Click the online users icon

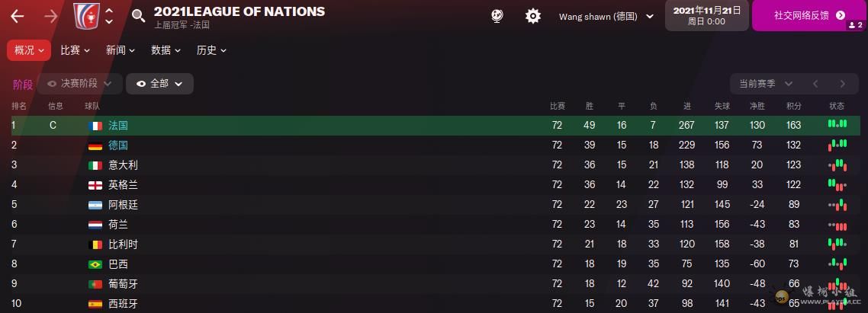[855, 25]
